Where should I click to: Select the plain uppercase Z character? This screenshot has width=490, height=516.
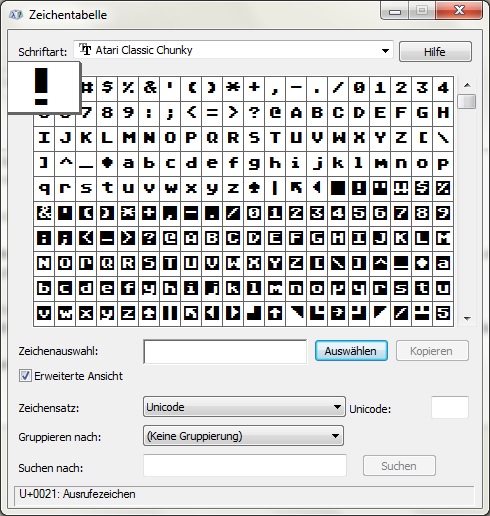click(401, 138)
